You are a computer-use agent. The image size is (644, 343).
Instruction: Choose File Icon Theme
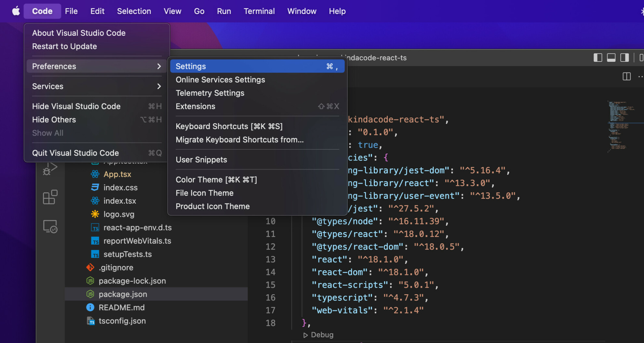click(x=257, y=193)
